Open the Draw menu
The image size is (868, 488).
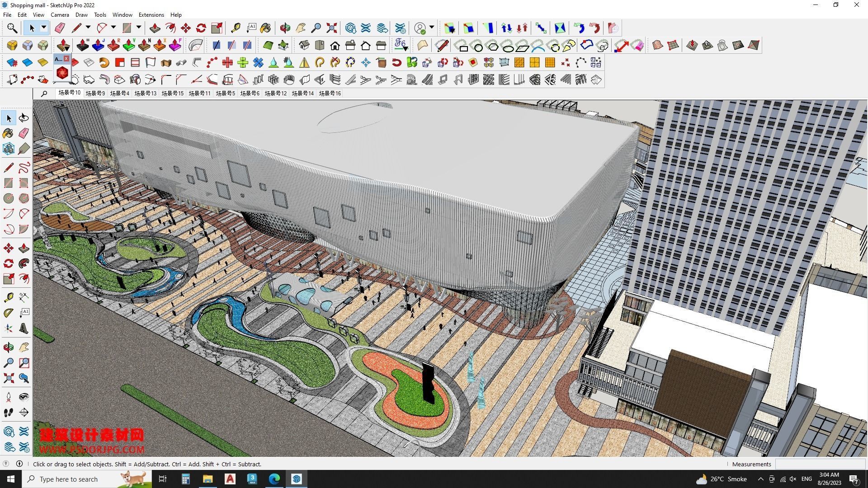[81, 15]
